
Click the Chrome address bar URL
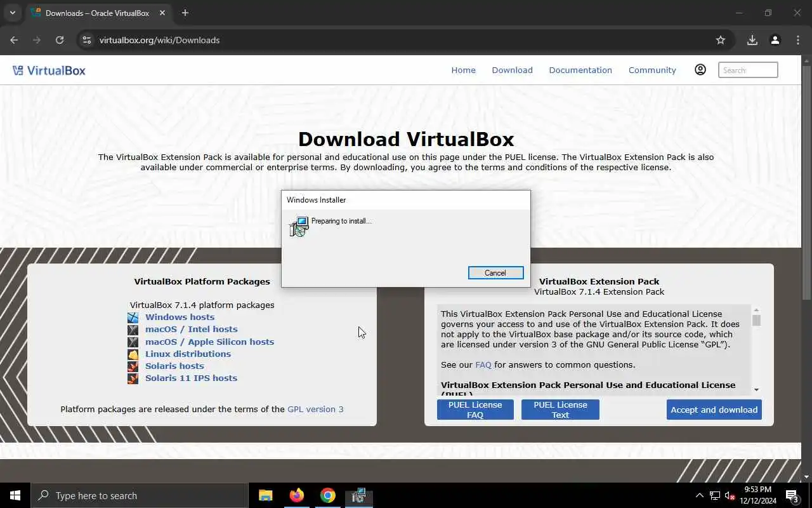tap(159, 40)
